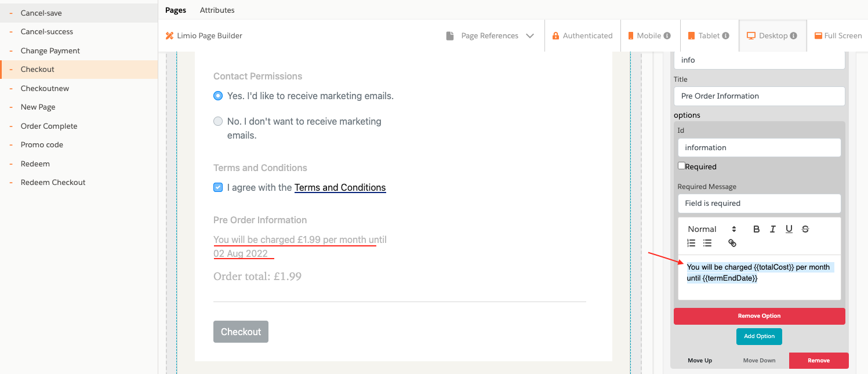The width and height of the screenshot is (868, 374).
Task: Toggle bold formatting in the rich text editor
Action: [x=756, y=229]
